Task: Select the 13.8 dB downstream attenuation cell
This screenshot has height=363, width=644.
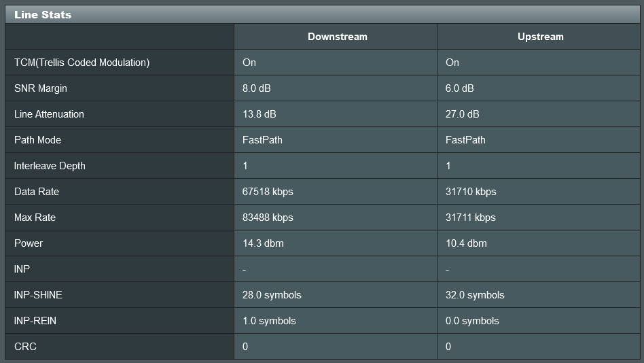Action: (259, 114)
